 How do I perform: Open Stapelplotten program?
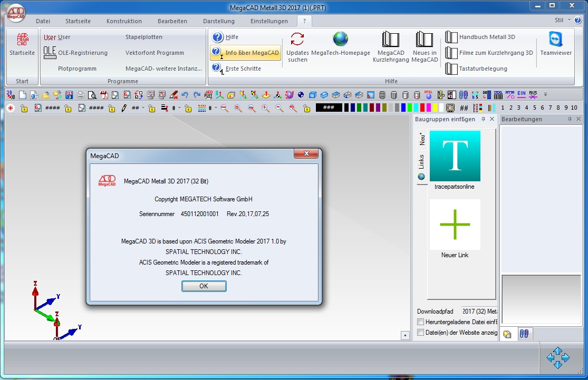pos(143,37)
